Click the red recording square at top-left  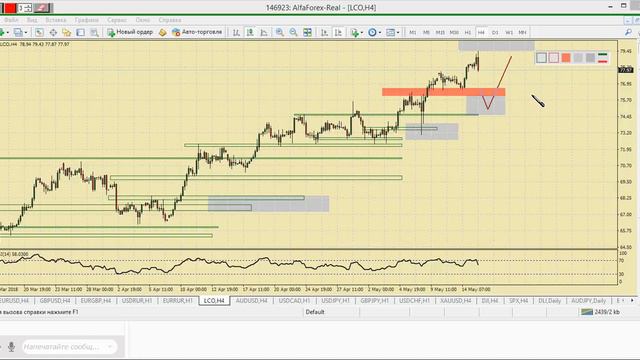point(10,8)
